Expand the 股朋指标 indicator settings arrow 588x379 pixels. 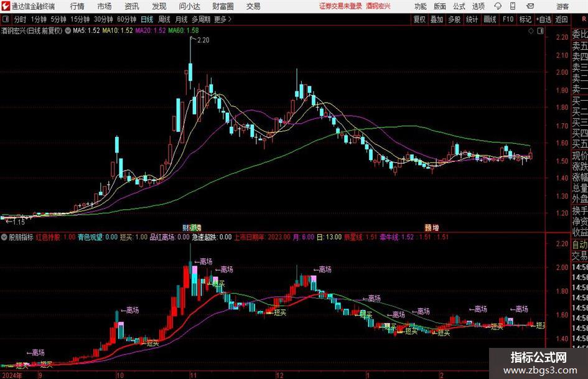(x=4, y=237)
